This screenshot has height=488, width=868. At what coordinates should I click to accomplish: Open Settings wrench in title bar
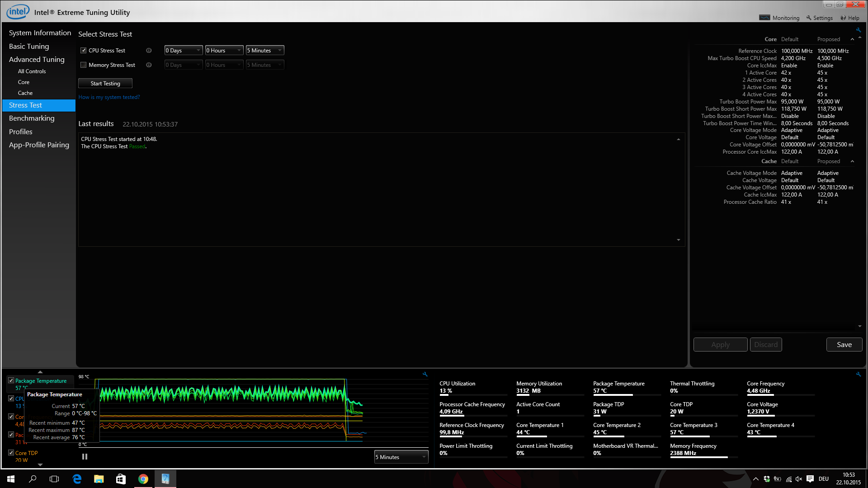[x=809, y=18]
